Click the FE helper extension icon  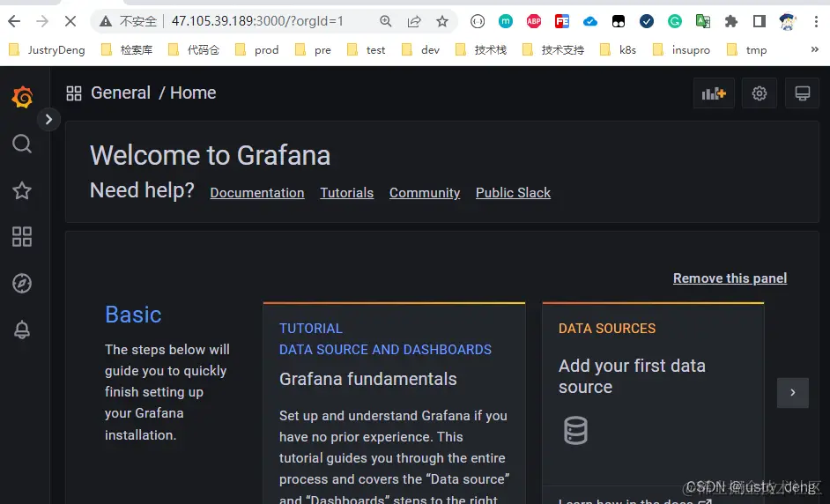(x=561, y=21)
